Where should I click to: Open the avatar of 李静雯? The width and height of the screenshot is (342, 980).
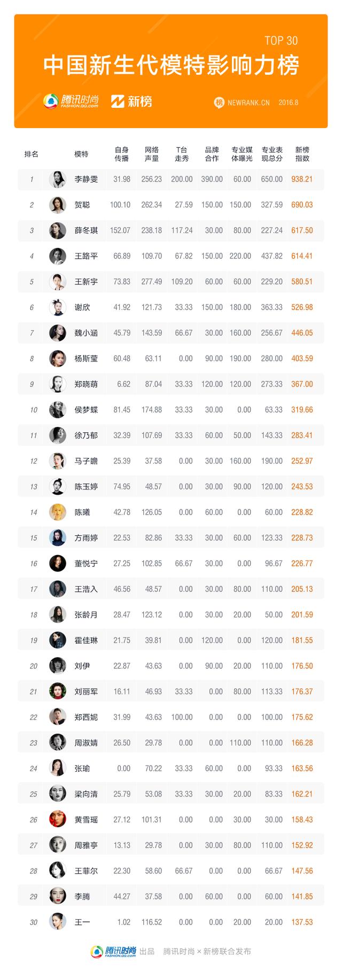click(x=58, y=179)
